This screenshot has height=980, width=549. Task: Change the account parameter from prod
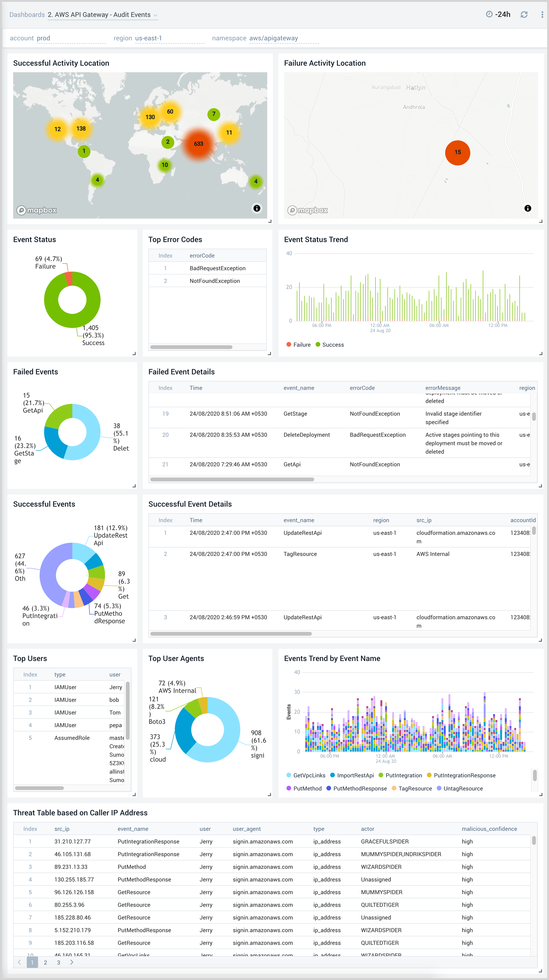pyautogui.click(x=43, y=38)
